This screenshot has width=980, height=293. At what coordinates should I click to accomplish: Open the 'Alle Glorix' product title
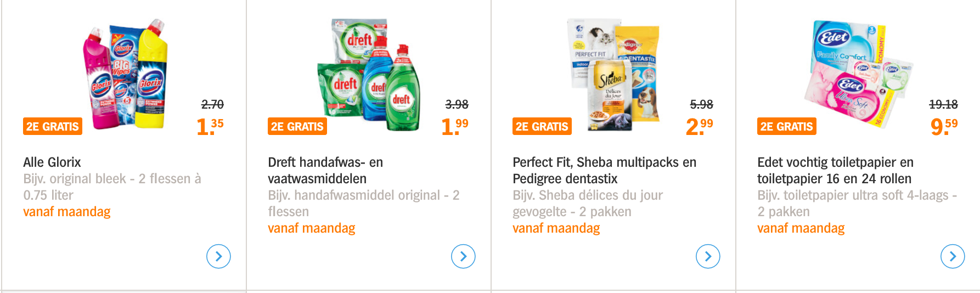tap(52, 162)
